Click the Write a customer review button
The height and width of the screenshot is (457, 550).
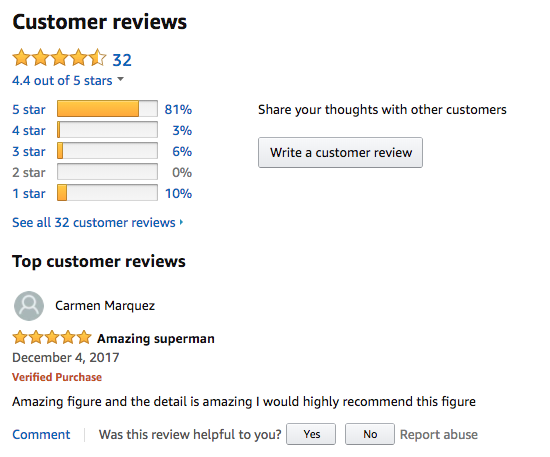[340, 153]
